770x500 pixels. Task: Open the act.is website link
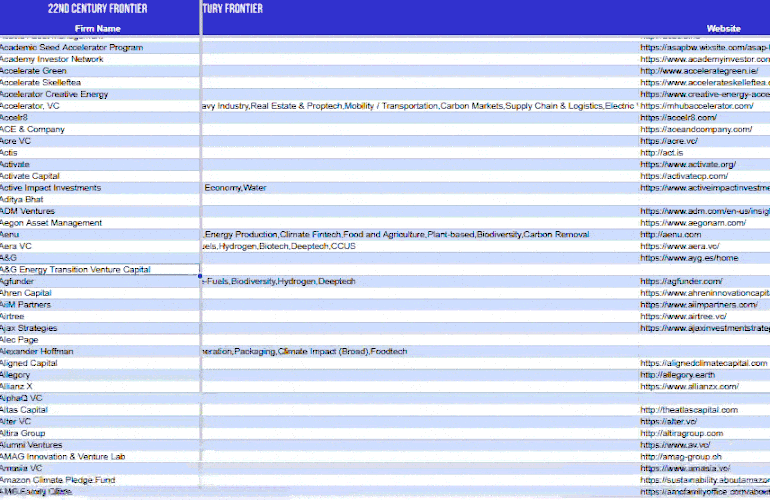coord(661,153)
